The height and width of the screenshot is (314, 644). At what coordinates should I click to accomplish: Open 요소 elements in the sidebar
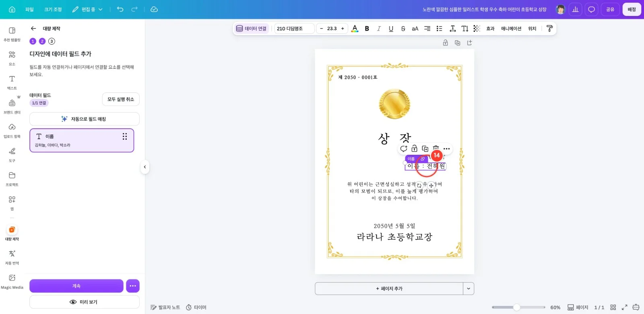(x=12, y=58)
